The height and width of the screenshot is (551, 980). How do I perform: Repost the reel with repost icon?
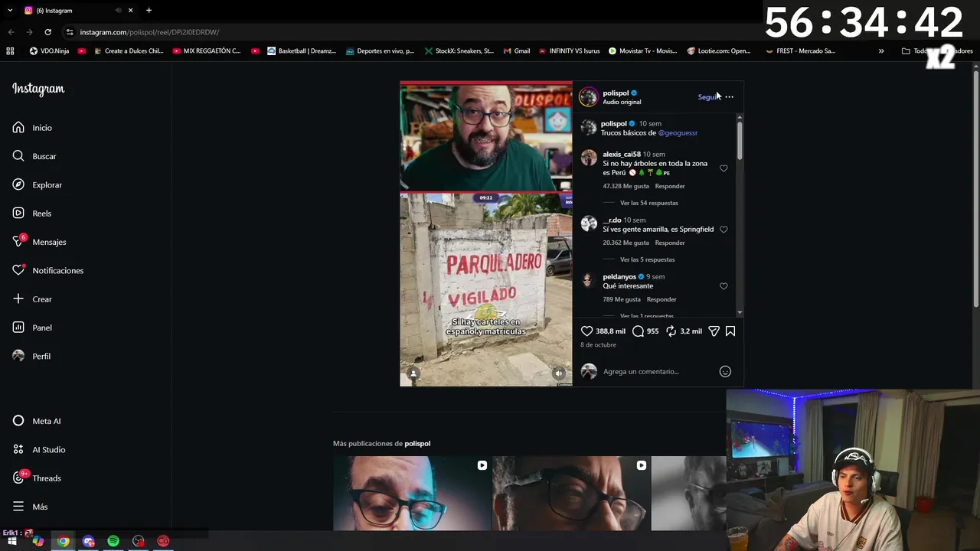click(x=671, y=331)
